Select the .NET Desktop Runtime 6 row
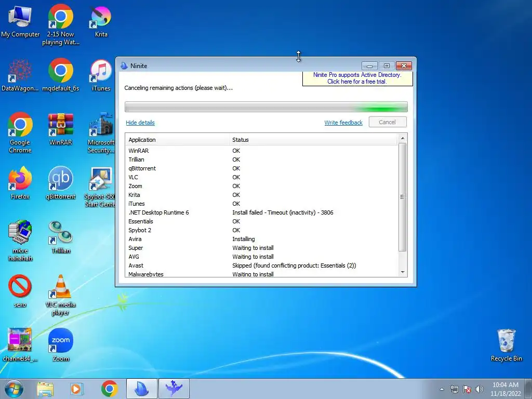Screen dimensions: 532x399 pos(262,212)
